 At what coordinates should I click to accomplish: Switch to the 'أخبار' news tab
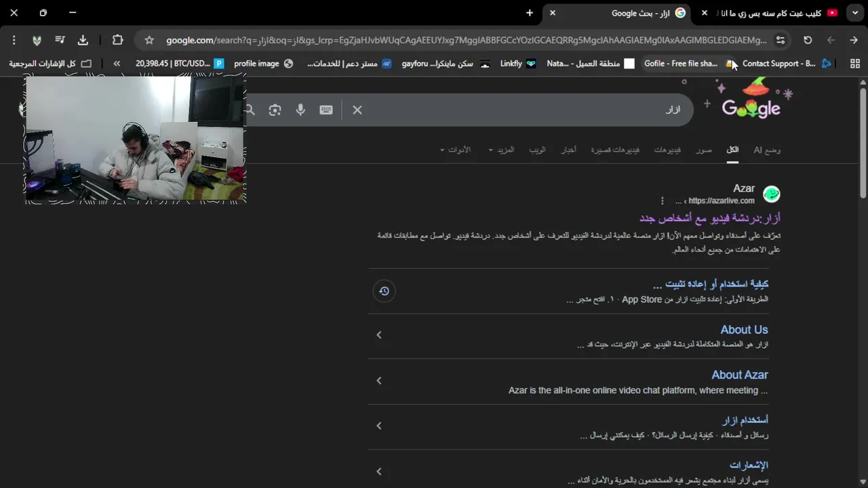tap(568, 150)
